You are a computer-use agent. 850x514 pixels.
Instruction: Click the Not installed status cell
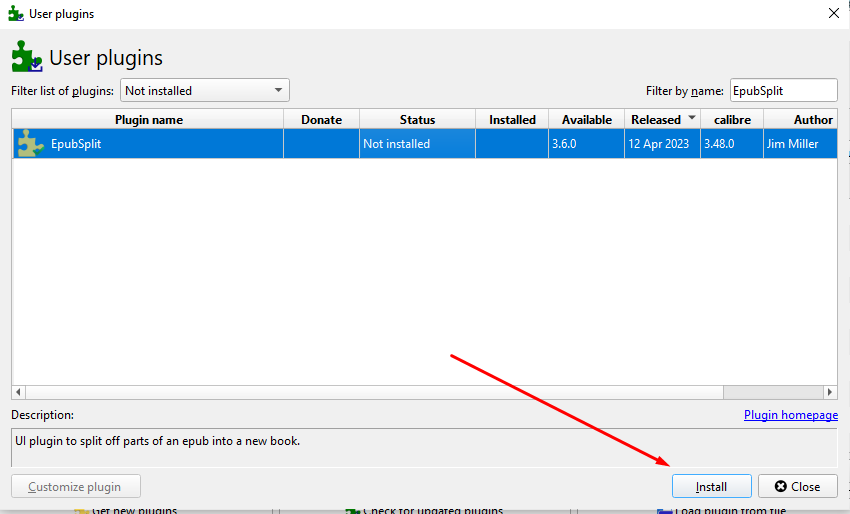coord(417,144)
